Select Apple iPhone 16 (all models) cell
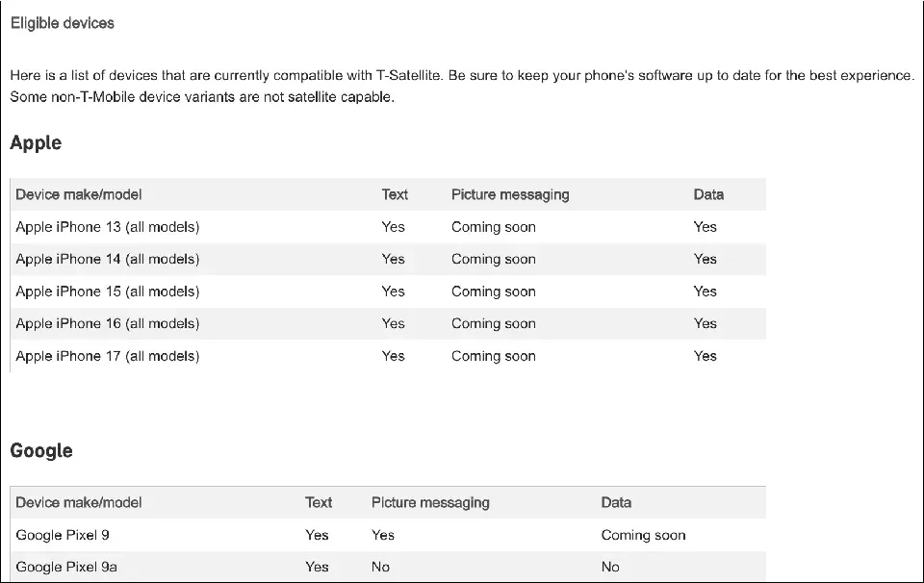 [x=108, y=324]
